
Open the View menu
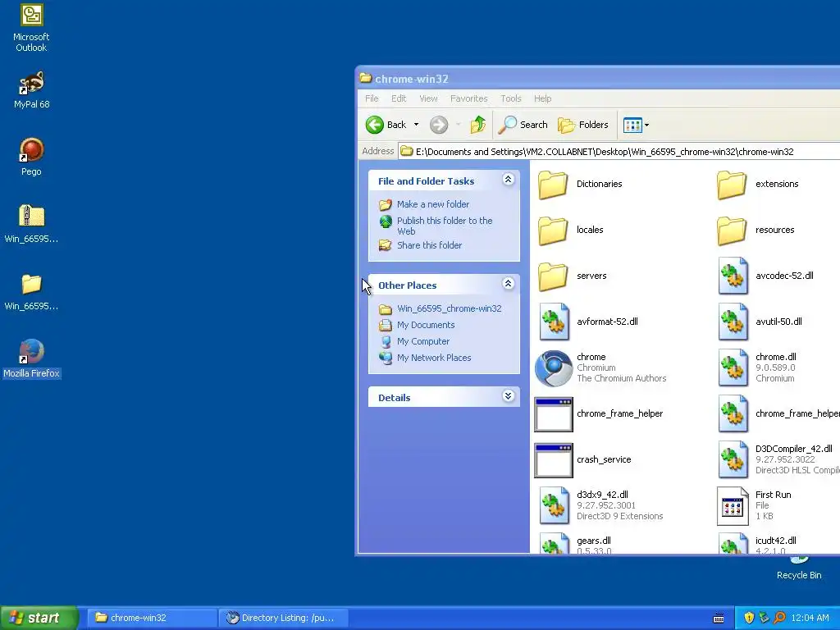428,98
